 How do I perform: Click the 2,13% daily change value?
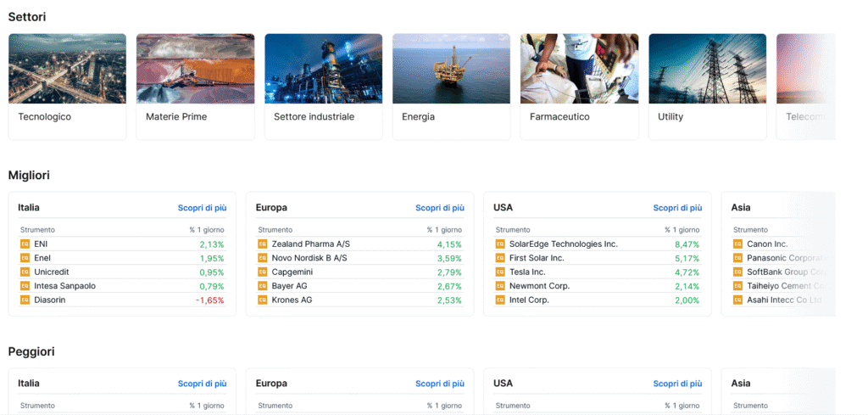pos(212,244)
